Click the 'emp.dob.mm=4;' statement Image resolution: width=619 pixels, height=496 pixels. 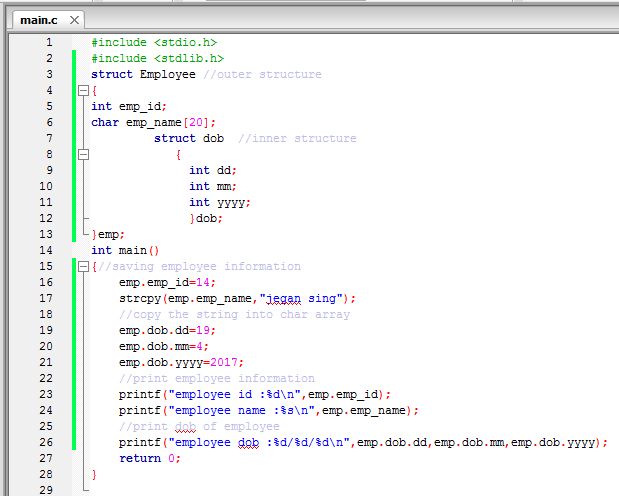click(164, 346)
